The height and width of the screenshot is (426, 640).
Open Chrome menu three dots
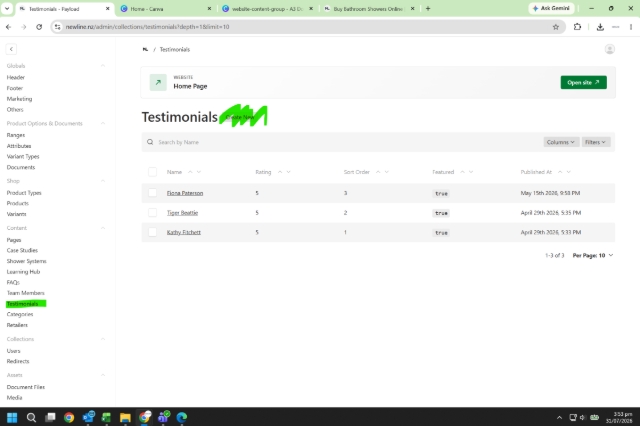click(x=631, y=27)
